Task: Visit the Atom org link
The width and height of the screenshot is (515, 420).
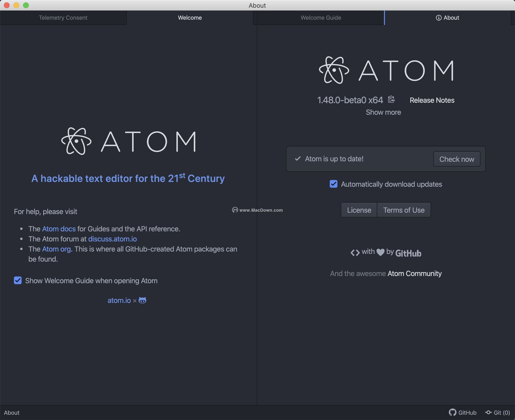Action: coord(56,249)
